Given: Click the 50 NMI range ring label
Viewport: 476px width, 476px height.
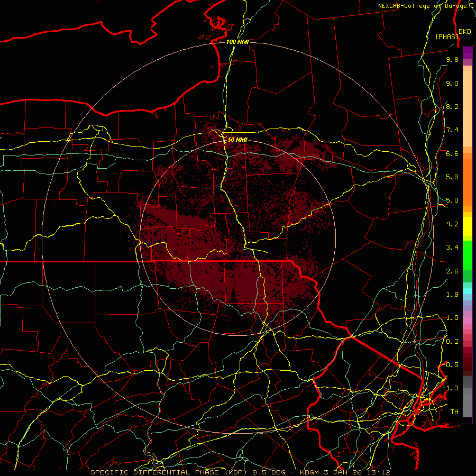Looking at the screenshot, I should (237, 140).
